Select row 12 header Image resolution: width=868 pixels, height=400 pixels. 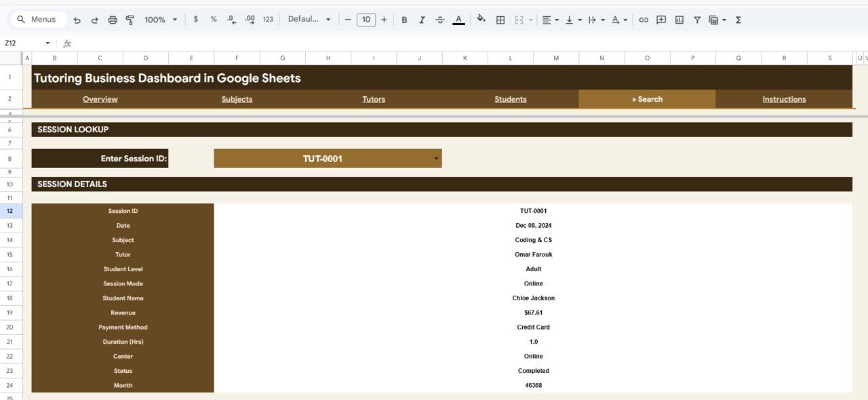tap(11, 211)
